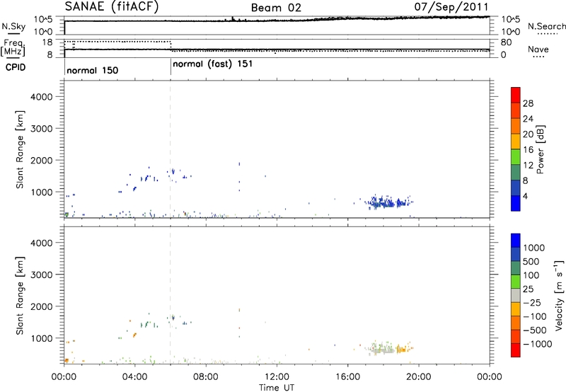The image size is (566, 392).
Task: Click the 08:00 time tick label
Action: click(206, 377)
